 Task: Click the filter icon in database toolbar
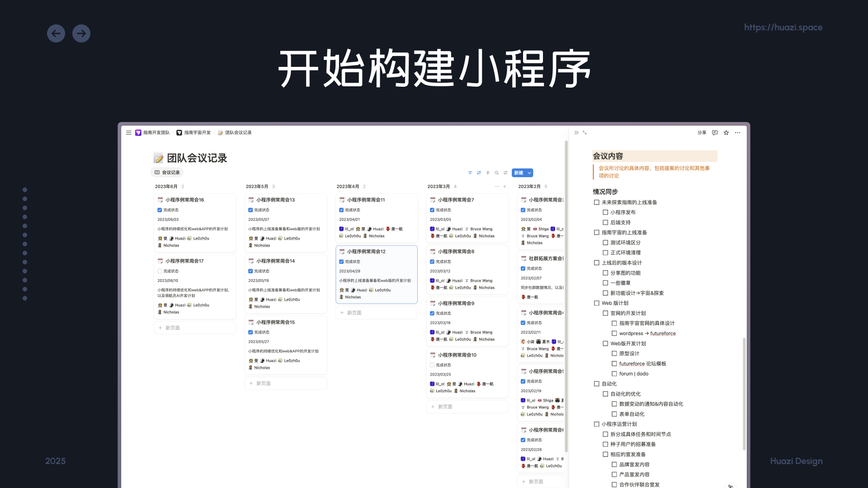tap(470, 173)
